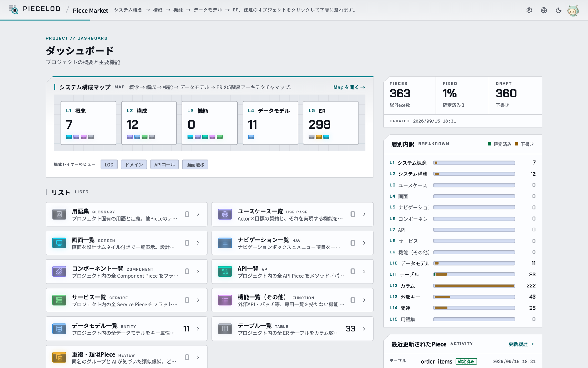Open the Map を開く link

coord(349,87)
